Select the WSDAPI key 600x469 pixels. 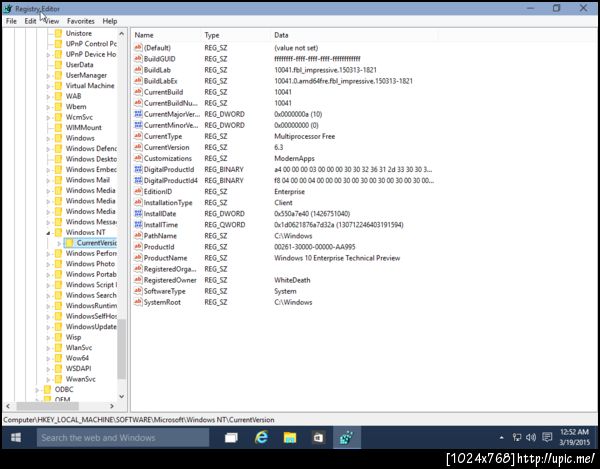click(78, 368)
